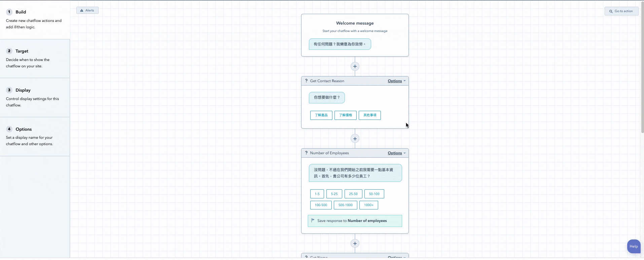The height and width of the screenshot is (260, 644).
Task: Select the 50-100 employees option
Action: pyautogui.click(x=374, y=194)
